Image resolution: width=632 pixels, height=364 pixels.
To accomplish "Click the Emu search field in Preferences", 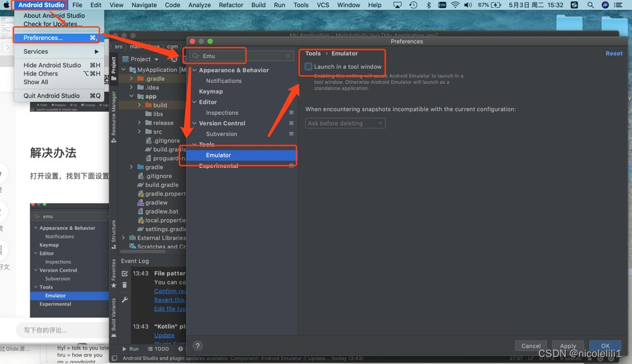I will [x=241, y=56].
